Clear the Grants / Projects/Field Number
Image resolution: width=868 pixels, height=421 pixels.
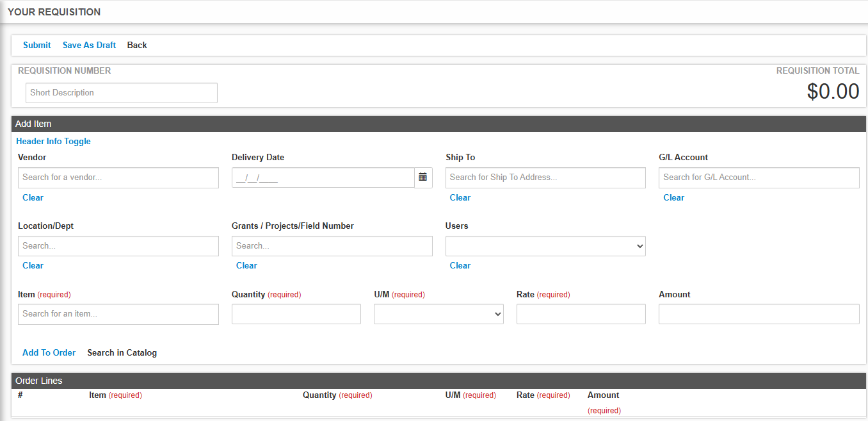pyautogui.click(x=246, y=265)
